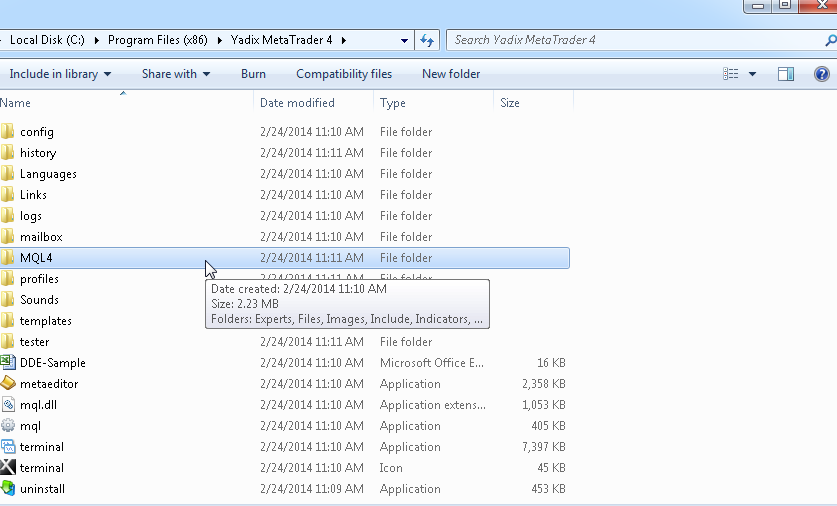Click the Languages folder icon

click(x=7, y=173)
